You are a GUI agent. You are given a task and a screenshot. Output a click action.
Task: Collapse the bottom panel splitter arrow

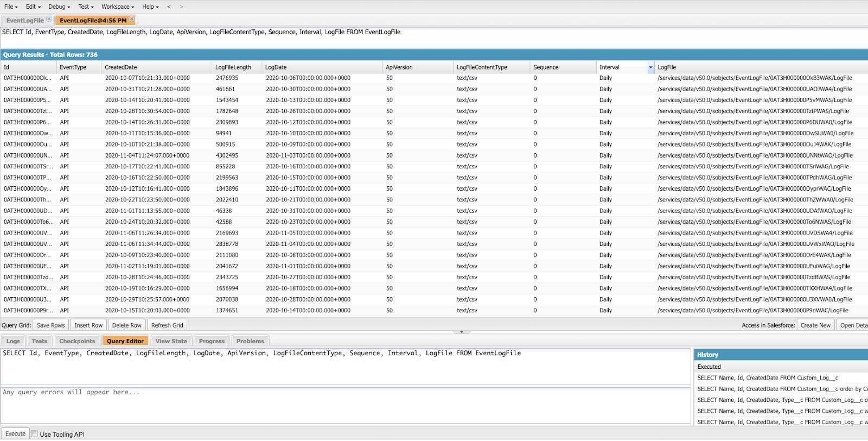462,332
